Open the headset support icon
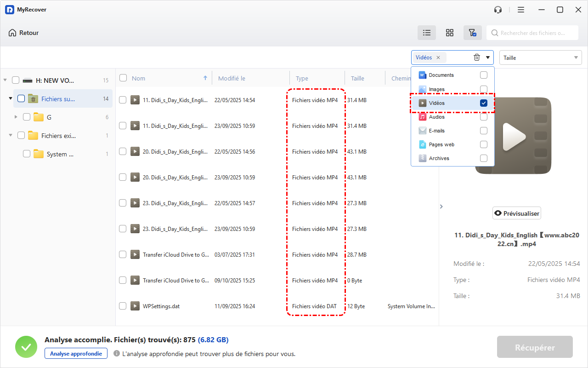588x368 pixels. 498,10
